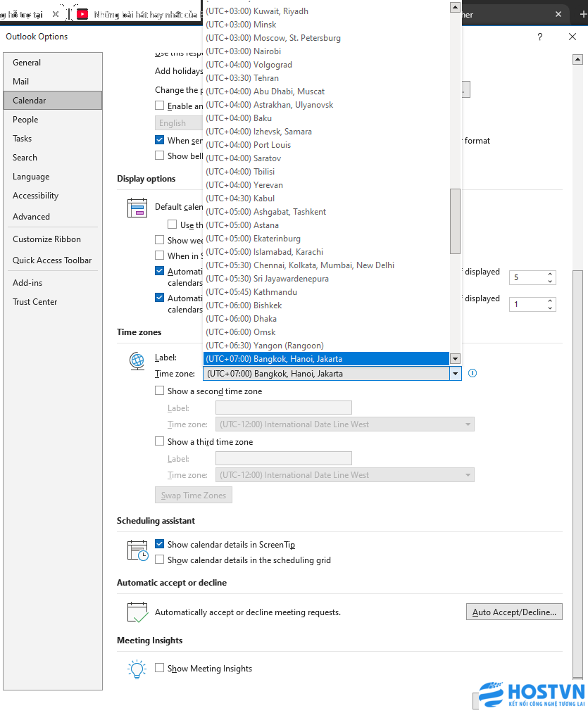This screenshot has width=588, height=713.
Task: Select (UTC+04:00) Abu Dhabi, Muscat
Action: point(326,92)
